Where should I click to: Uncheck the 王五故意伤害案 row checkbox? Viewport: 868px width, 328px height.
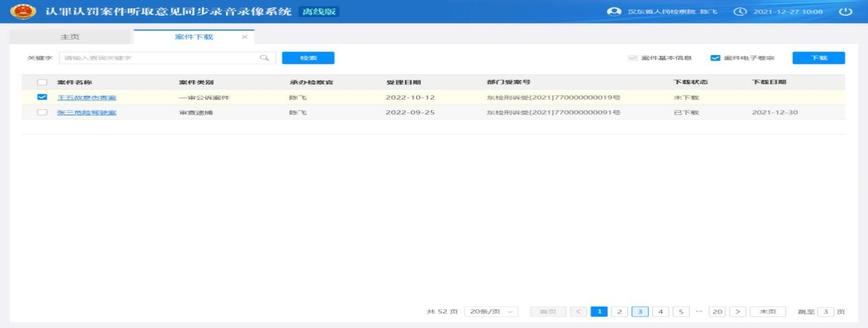(x=42, y=98)
